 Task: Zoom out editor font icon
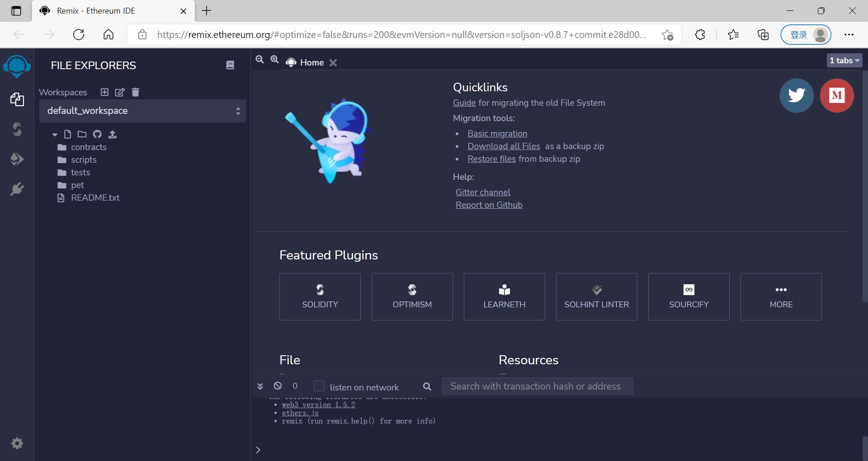259,59
